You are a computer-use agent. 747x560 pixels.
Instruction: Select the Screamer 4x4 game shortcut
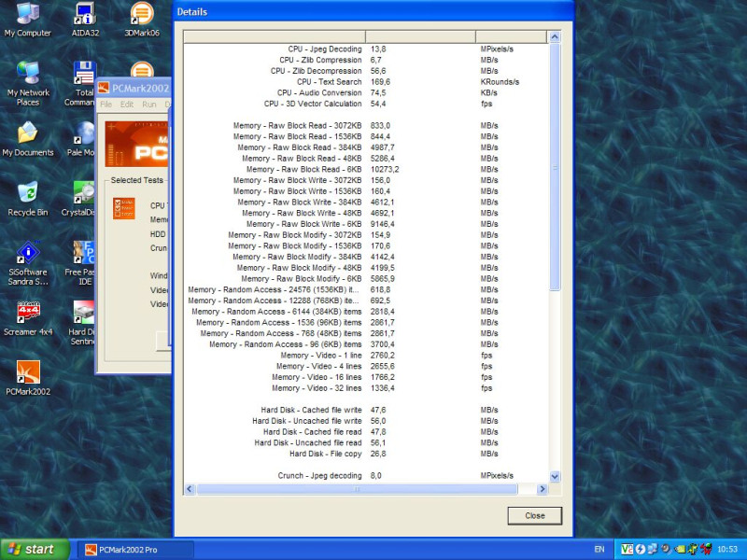pos(28,318)
